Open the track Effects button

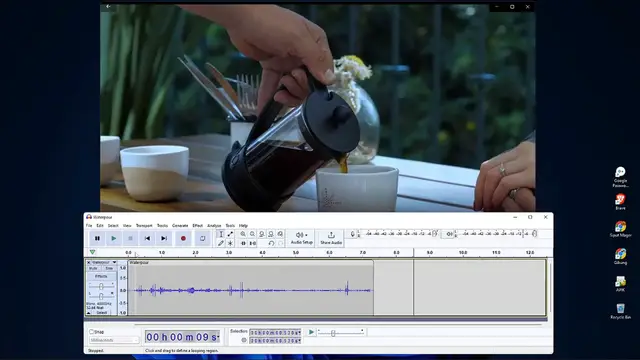101,276
